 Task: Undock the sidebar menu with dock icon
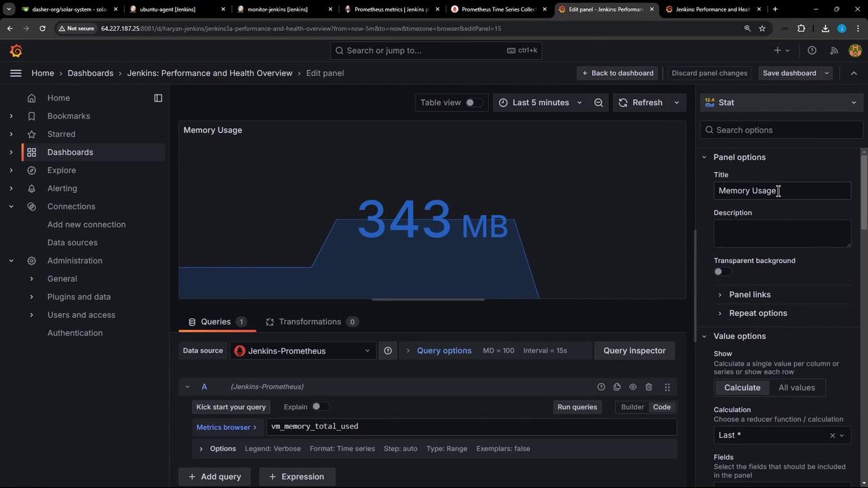[158, 98]
